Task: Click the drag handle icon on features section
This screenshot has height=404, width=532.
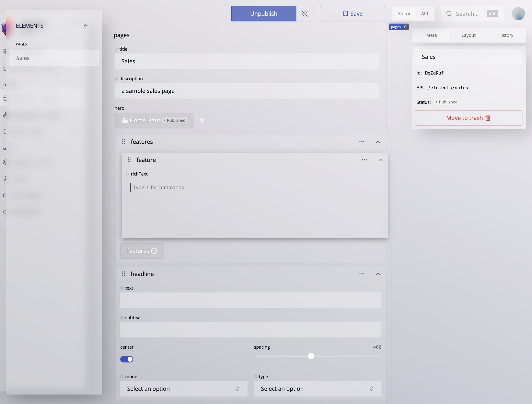Action: pos(124,142)
